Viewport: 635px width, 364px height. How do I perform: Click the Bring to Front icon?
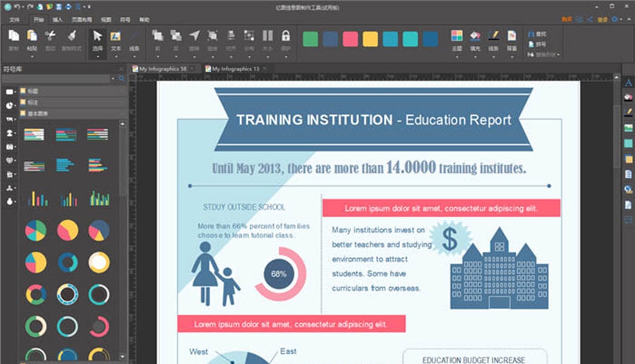(x=157, y=36)
